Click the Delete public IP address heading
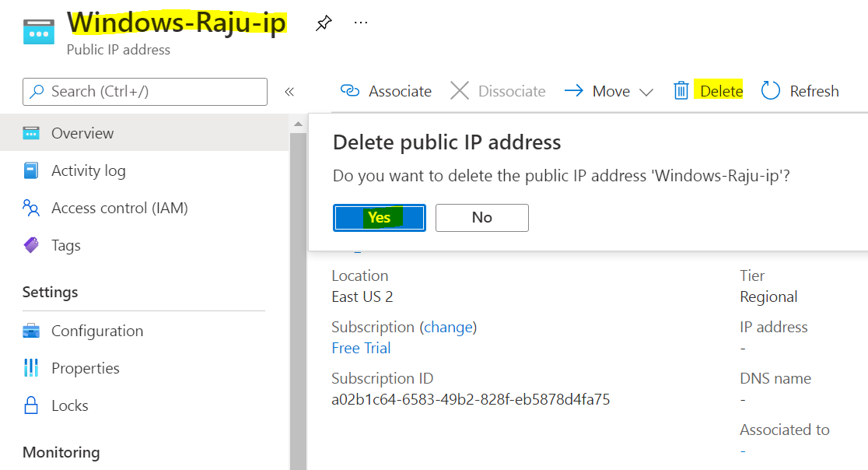 tap(446, 142)
